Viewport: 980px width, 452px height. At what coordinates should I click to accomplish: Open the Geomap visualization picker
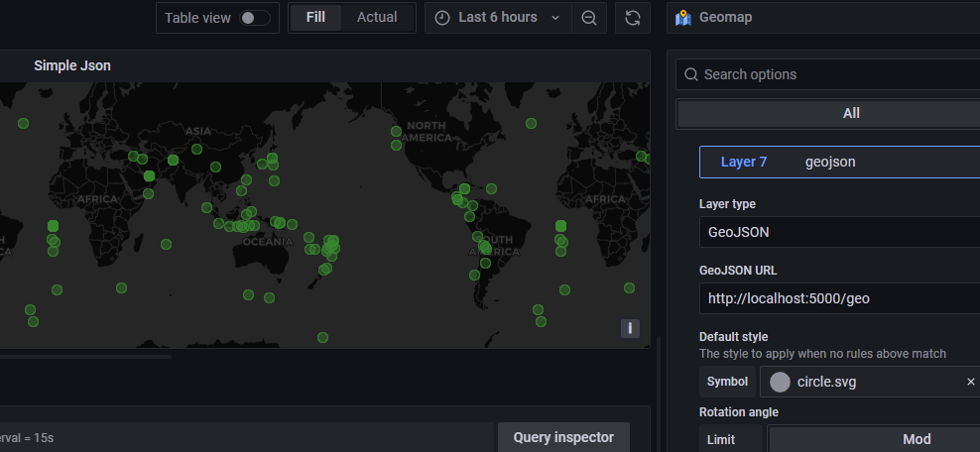click(823, 18)
